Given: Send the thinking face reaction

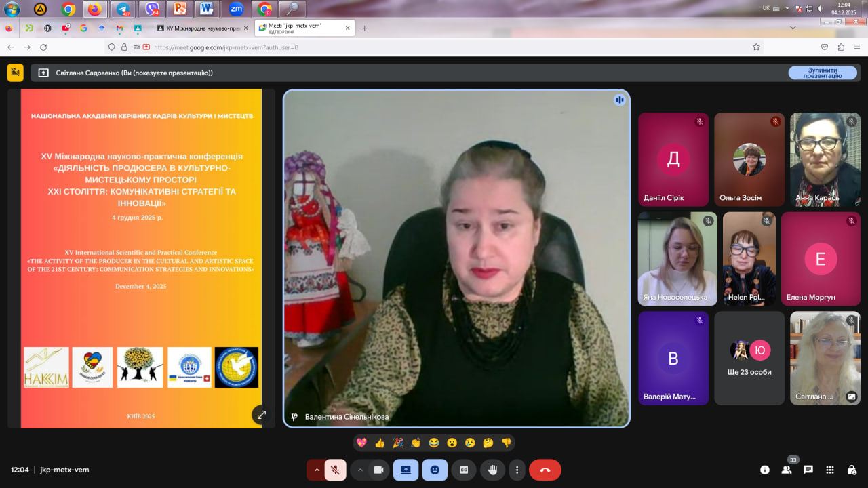Looking at the screenshot, I should click(x=488, y=443).
